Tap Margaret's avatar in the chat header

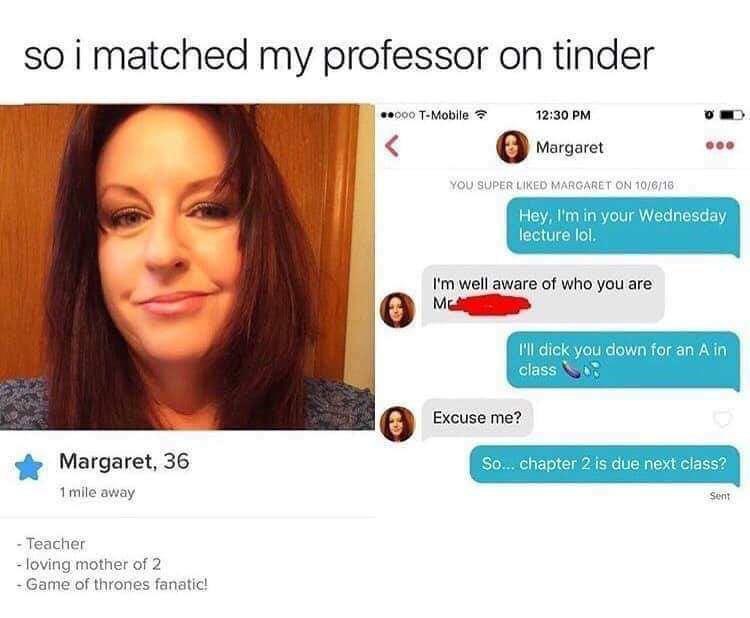[x=512, y=147]
